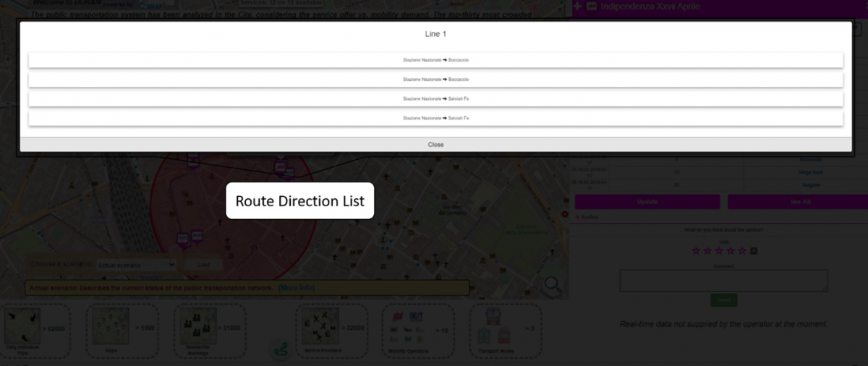Open the More Info link
The height and width of the screenshot is (366, 868).
(x=296, y=288)
